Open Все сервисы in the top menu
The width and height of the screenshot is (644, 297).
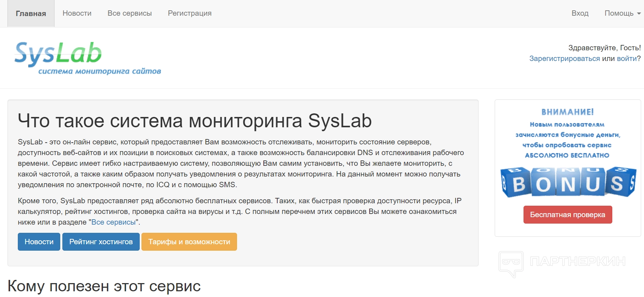(130, 13)
